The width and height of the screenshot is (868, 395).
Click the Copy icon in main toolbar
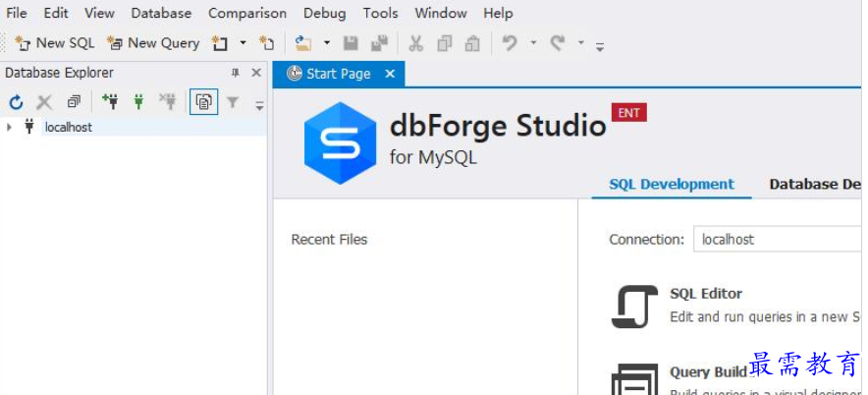pos(445,43)
